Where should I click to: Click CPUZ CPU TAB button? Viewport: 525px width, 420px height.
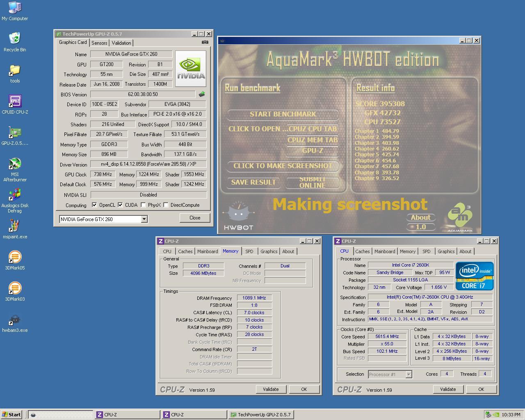[313, 129]
